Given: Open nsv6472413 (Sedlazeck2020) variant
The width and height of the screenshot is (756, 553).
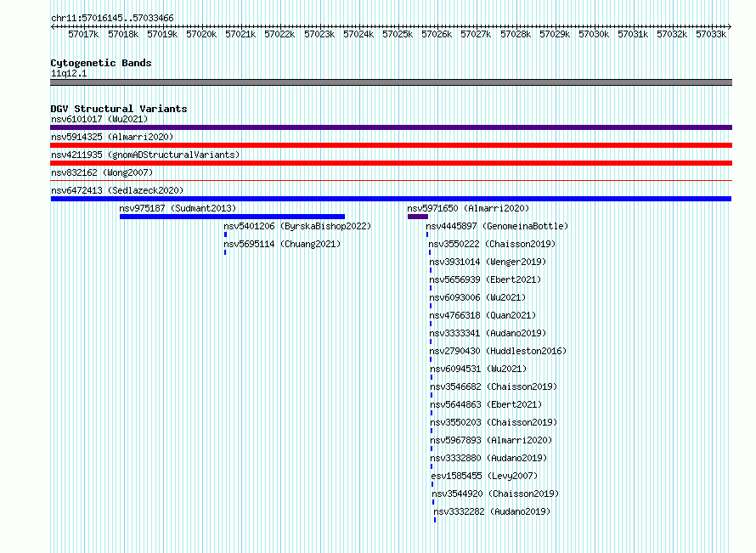Looking at the screenshot, I should (x=117, y=190).
